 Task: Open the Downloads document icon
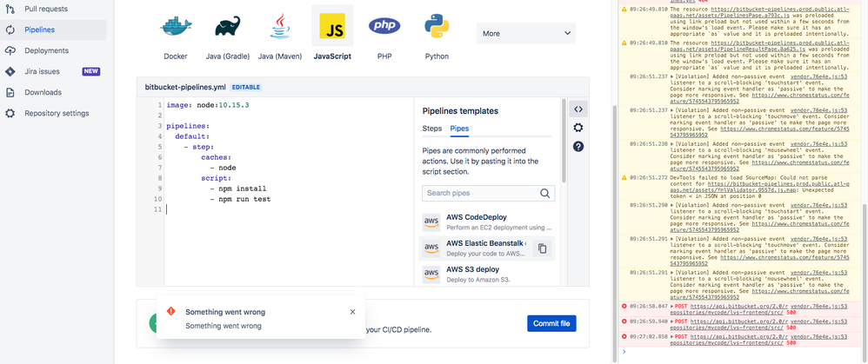(x=10, y=92)
